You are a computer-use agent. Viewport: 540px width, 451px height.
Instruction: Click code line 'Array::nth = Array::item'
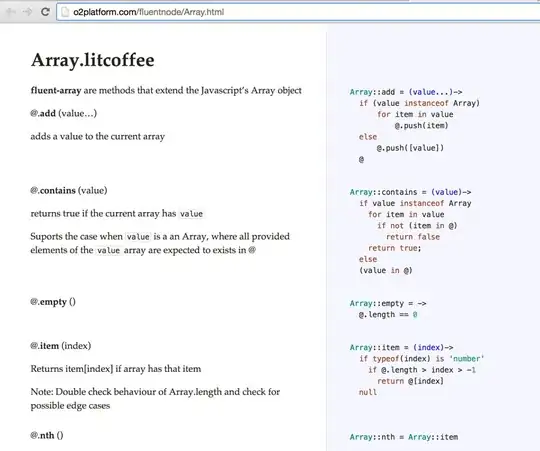(x=404, y=437)
